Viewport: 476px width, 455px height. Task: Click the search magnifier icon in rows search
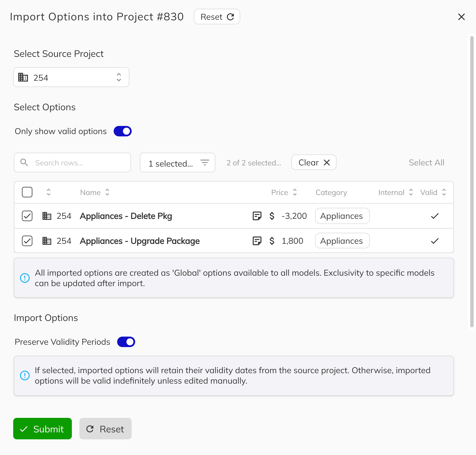[x=24, y=162]
